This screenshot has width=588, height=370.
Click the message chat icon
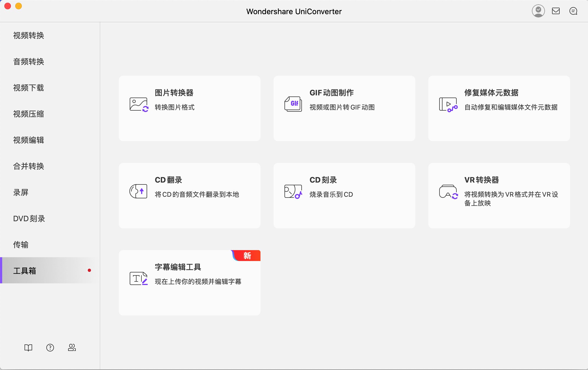coord(573,11)
